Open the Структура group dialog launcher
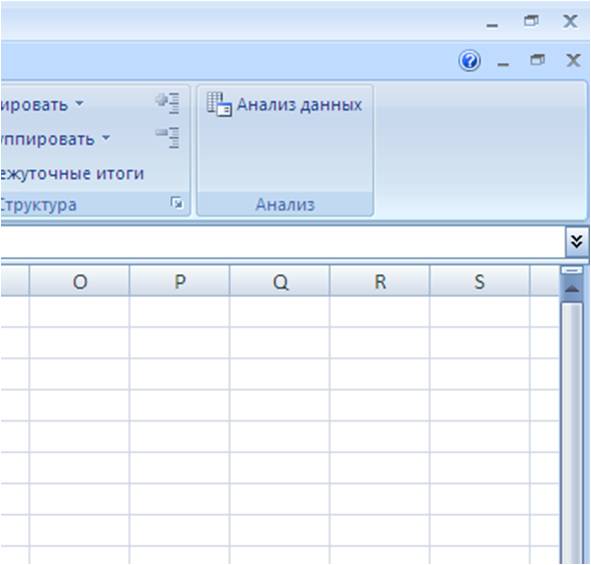 click(176, 203)
